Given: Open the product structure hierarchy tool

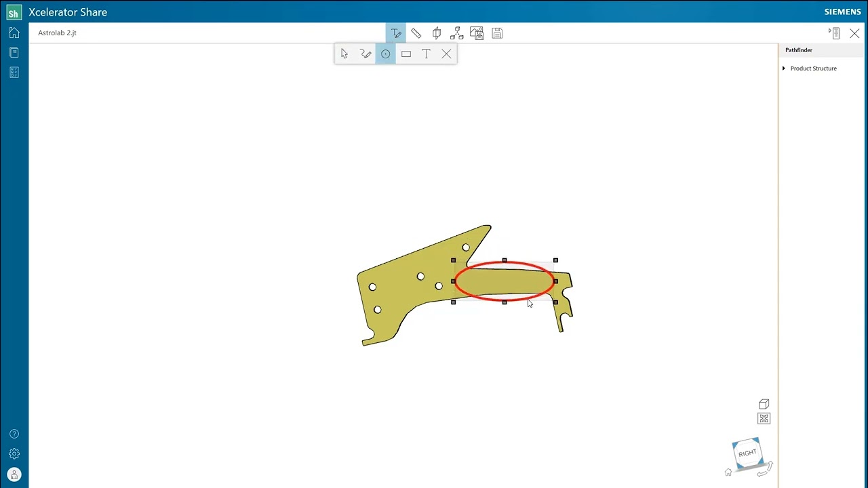Looking at the screenshot, I should click(456, 33).
